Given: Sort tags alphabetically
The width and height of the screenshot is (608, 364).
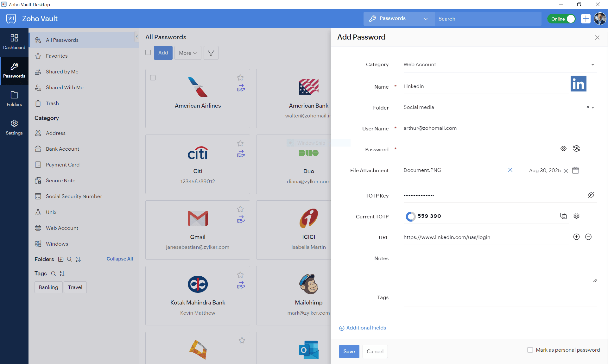Looking at the screenshot, I should click(x=62, y=273).
